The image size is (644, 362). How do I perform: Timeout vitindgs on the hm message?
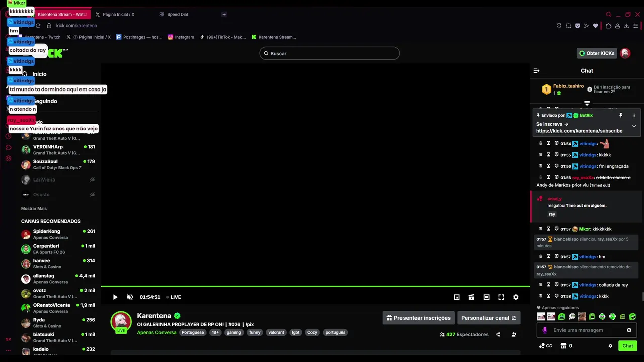tap(549, 257)
